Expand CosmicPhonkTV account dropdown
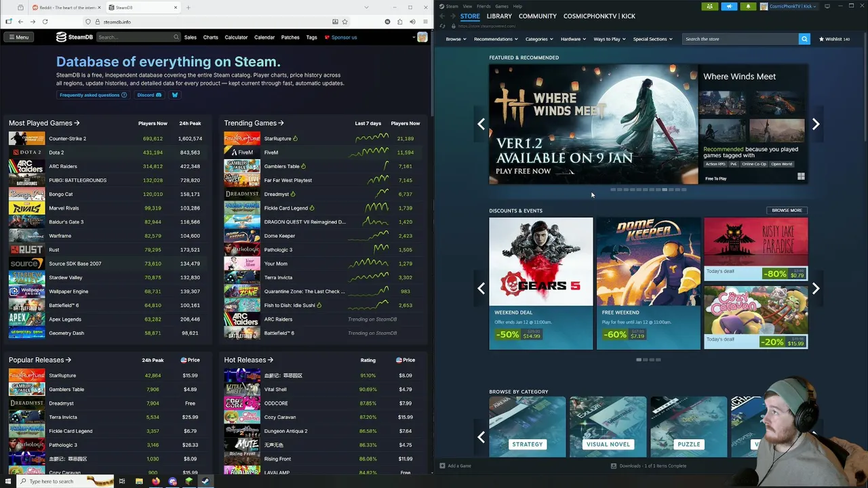 point(789,6)
